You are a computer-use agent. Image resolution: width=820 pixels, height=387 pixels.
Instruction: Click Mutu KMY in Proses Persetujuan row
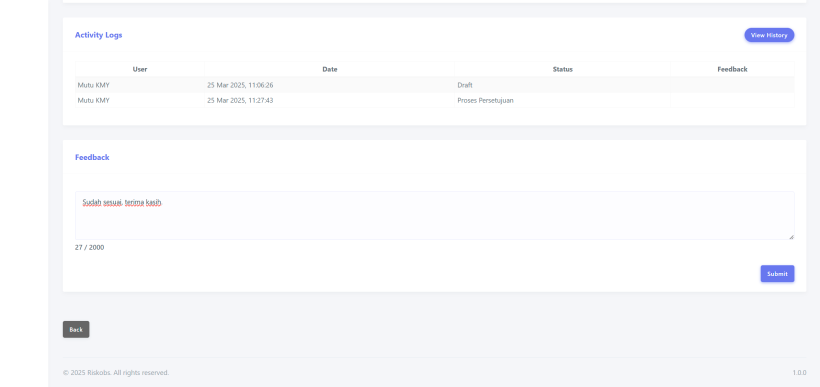point(94,100)
